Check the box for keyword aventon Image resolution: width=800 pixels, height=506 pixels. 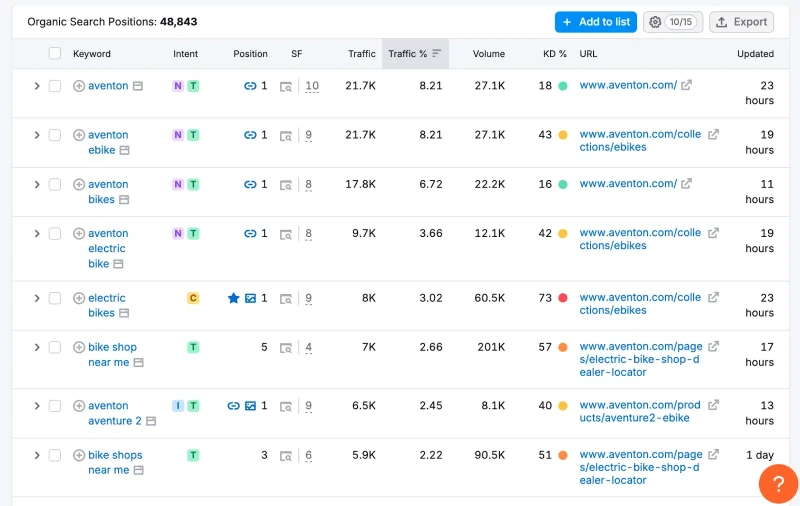pyautogui.click(x=55, y=86)
